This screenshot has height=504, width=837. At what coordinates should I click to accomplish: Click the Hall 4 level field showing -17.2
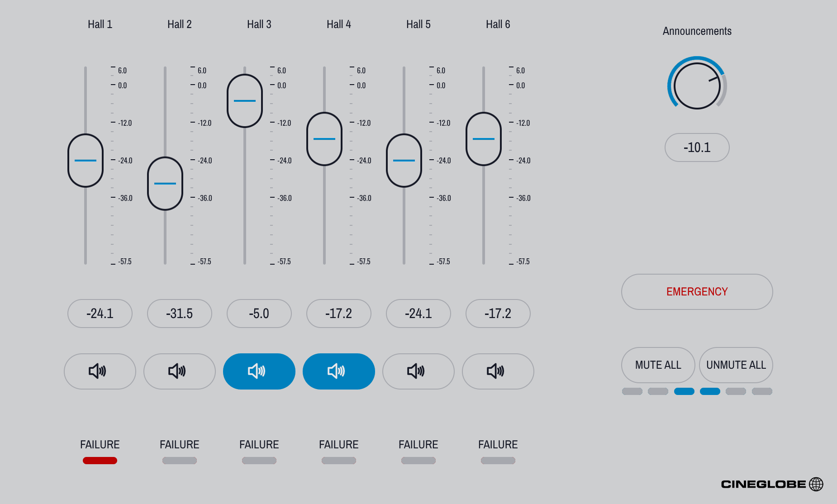[338, 314]
